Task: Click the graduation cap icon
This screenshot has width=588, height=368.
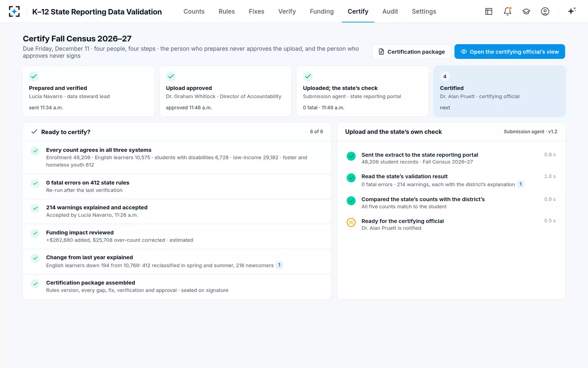Action: [526, 11]
